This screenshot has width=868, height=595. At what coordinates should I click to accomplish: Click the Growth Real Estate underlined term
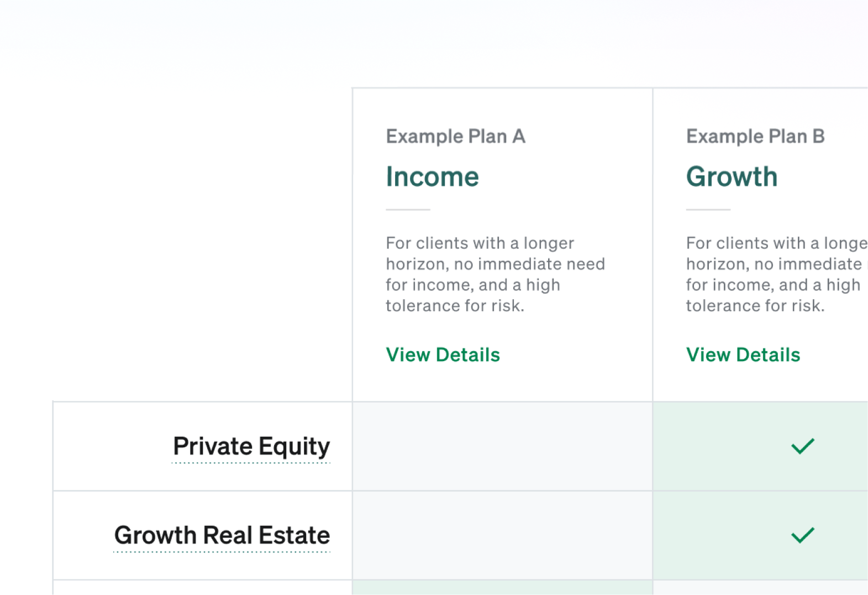(222, 536)
